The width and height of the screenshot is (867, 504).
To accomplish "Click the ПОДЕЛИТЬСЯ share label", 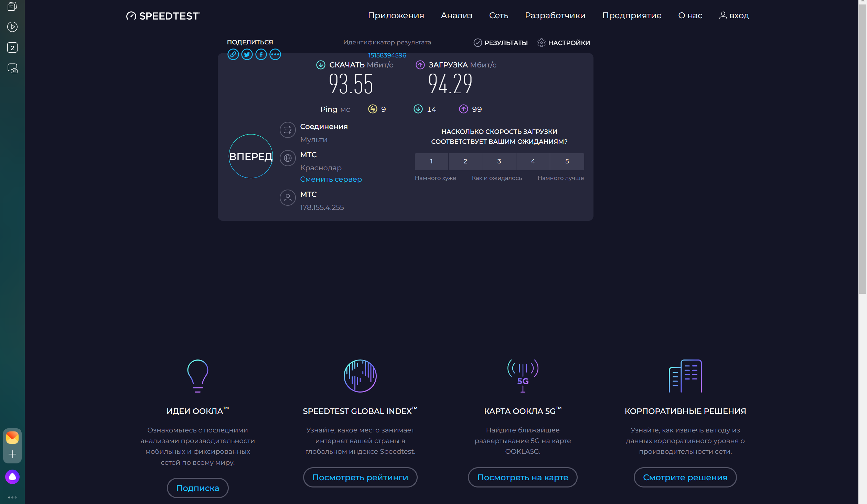I will [250, 42].
